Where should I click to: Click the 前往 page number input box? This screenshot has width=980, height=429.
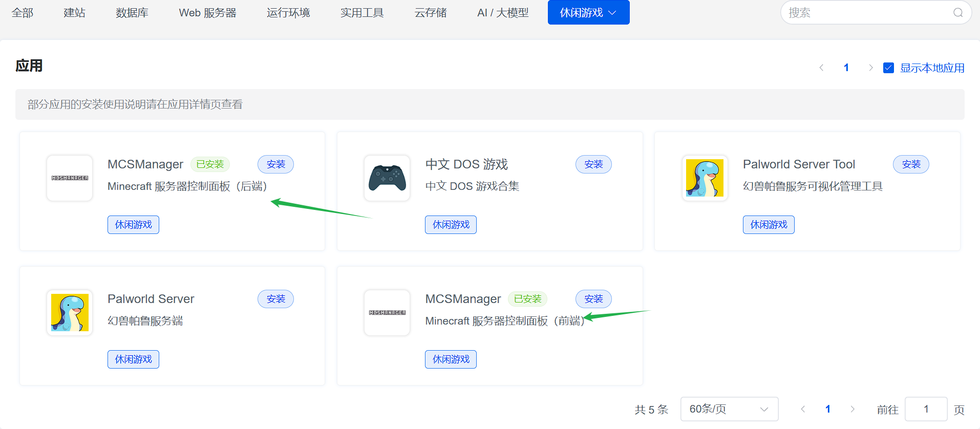[926, 409]
